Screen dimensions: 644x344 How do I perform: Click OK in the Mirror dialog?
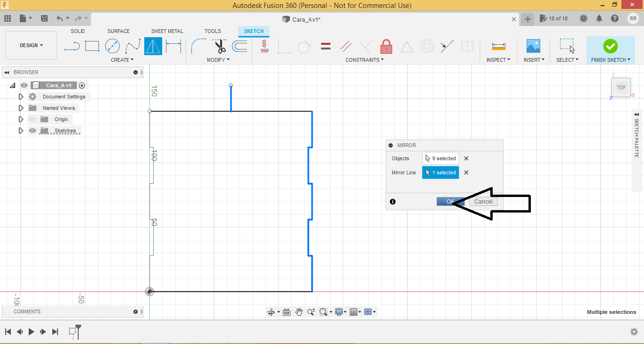(450, 201)
